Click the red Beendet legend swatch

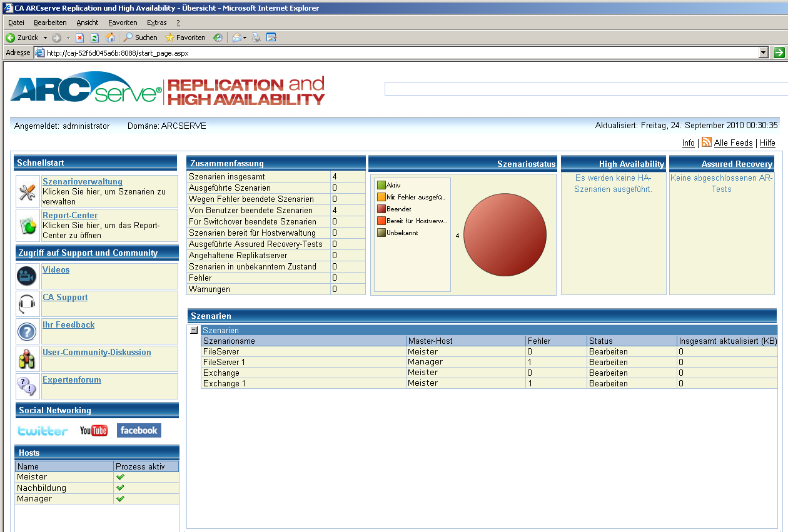coord(381,209)
